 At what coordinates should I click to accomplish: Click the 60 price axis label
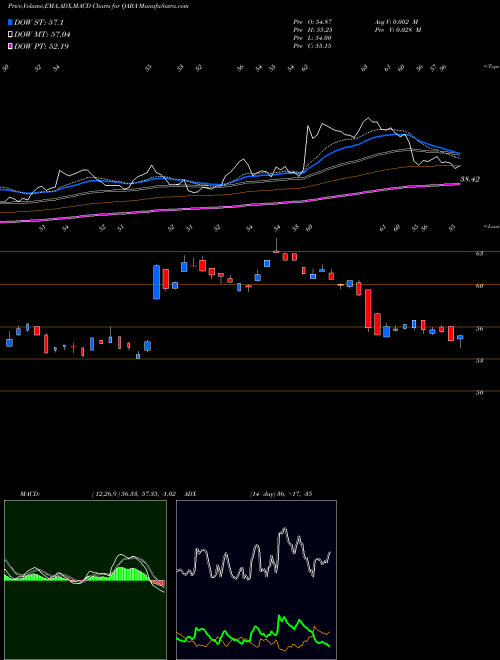[479, 286]
